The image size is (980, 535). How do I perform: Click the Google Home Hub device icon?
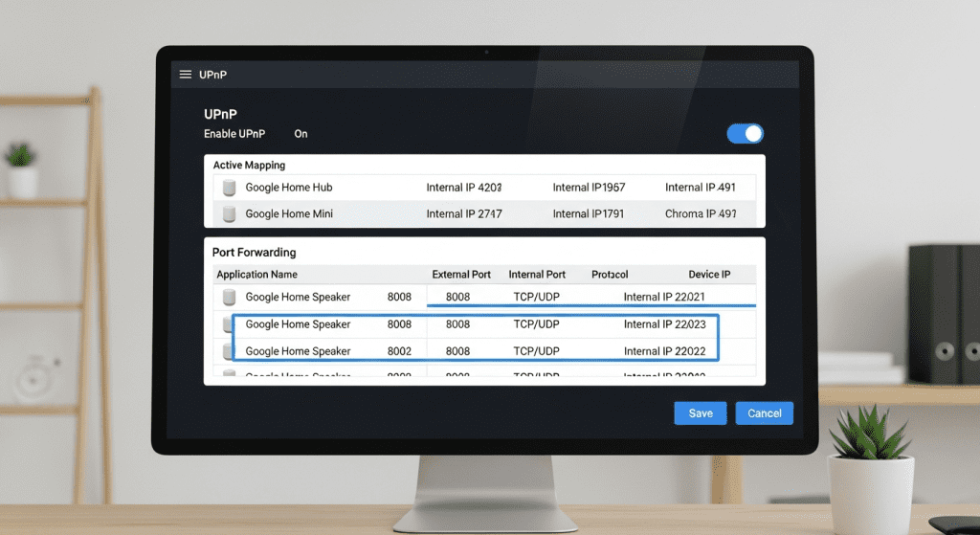click(230, 188)
